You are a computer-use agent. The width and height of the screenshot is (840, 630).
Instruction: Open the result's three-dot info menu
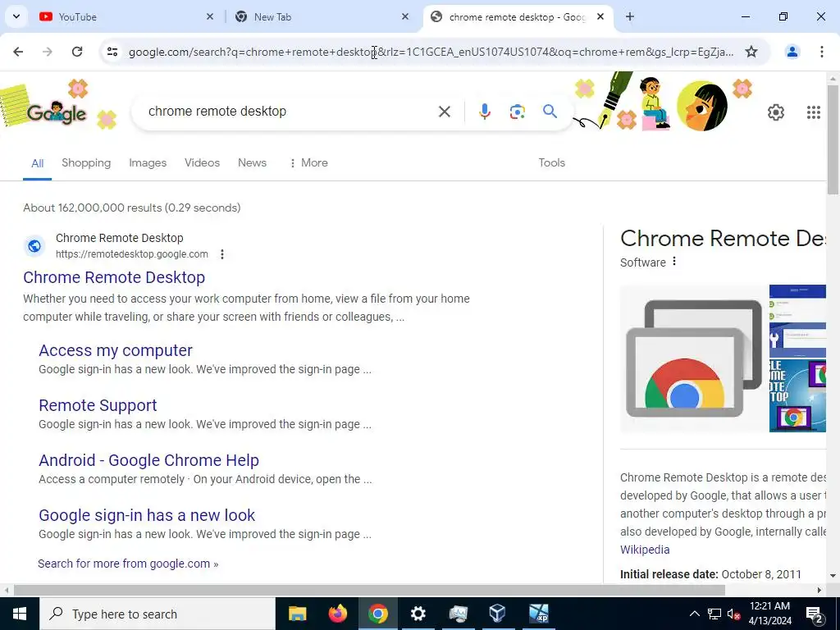pyautogui.click(x=222, y=254)
